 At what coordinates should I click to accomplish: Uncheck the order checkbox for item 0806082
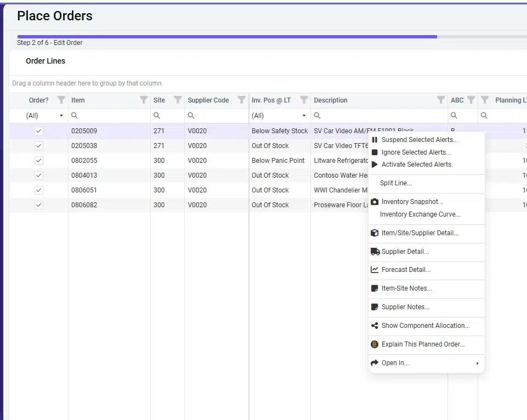[39, 205]
